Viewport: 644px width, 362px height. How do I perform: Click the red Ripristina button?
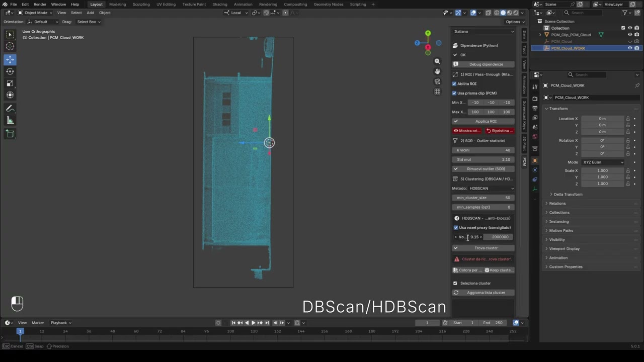click(x=500, y=131)
